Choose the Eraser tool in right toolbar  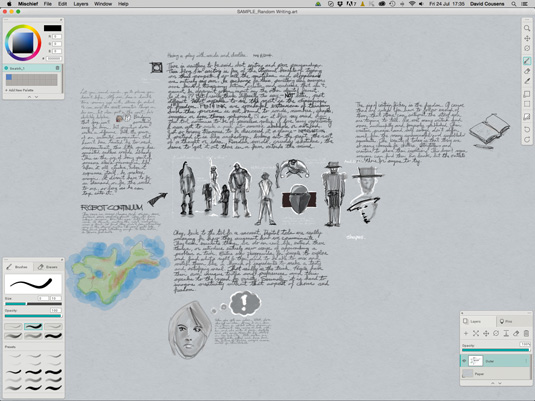click(527, 71)
